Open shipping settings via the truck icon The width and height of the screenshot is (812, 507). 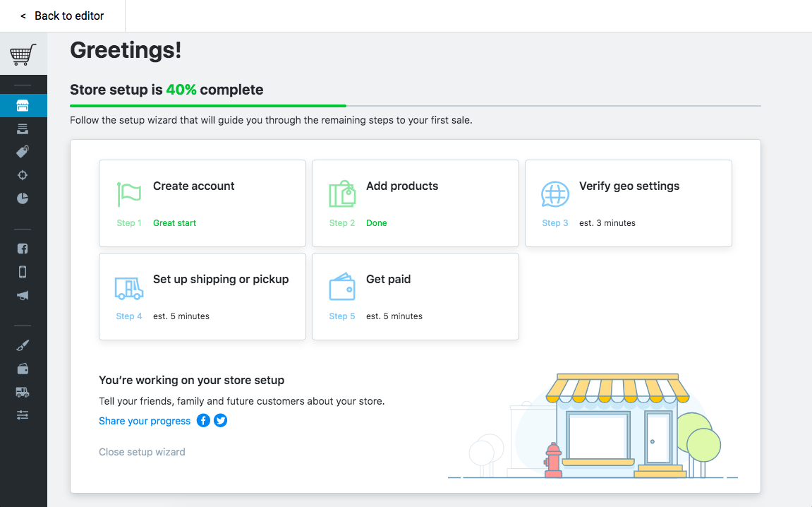[x=23, y=391]
